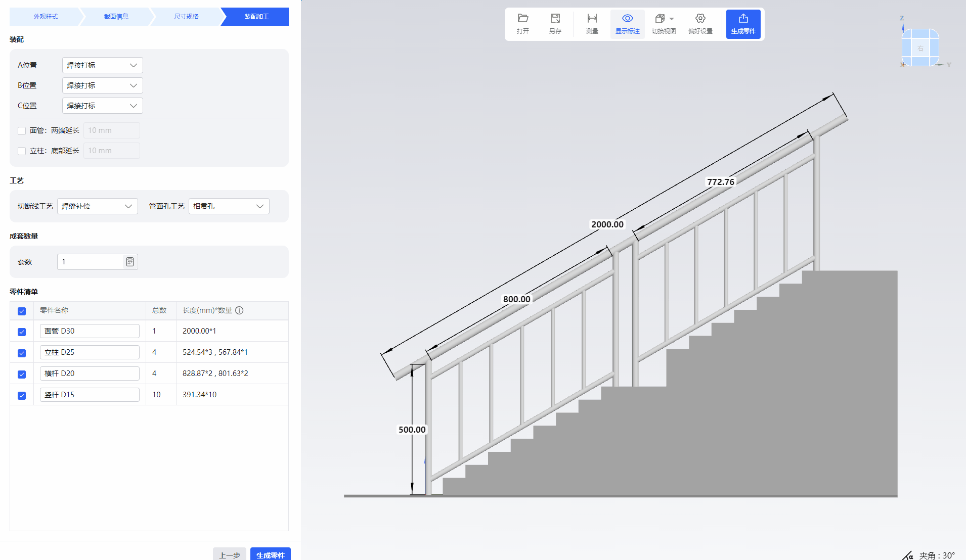Enable 立柱 底部延长 checkbox
The image size is (966, 560).
[x=22, y=151]
